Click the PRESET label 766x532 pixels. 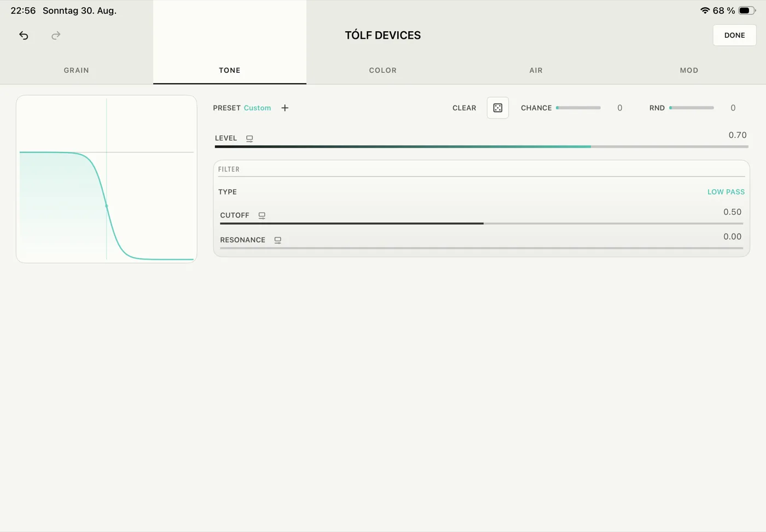pyautogui.click(x=227, y=108)
